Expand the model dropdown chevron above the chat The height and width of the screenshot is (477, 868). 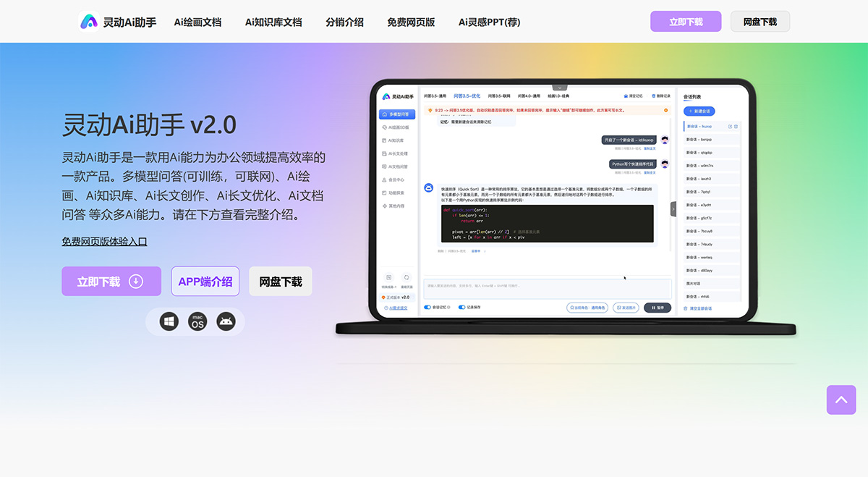(560, 86)
